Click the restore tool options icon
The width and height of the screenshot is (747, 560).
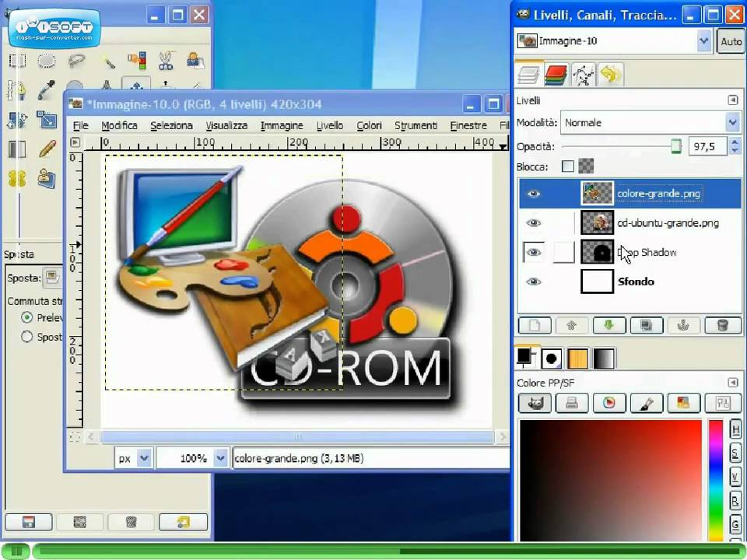pos(80,522)
